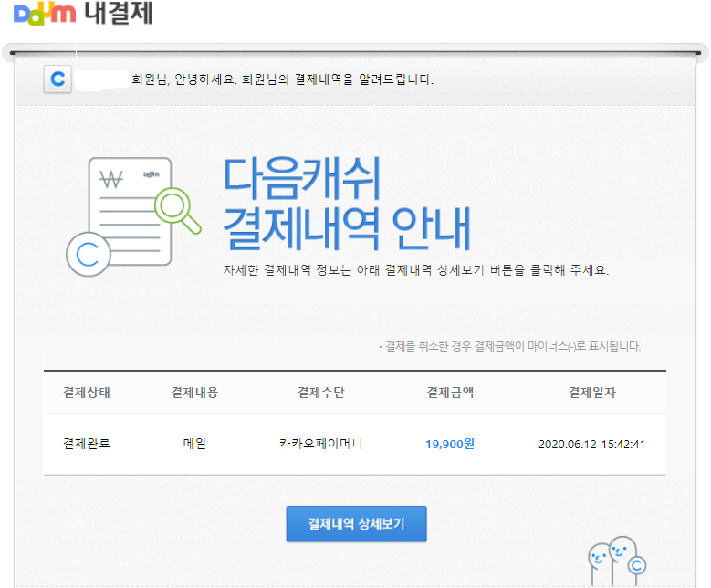Click the cancellation minus notice text

point(509,347)
